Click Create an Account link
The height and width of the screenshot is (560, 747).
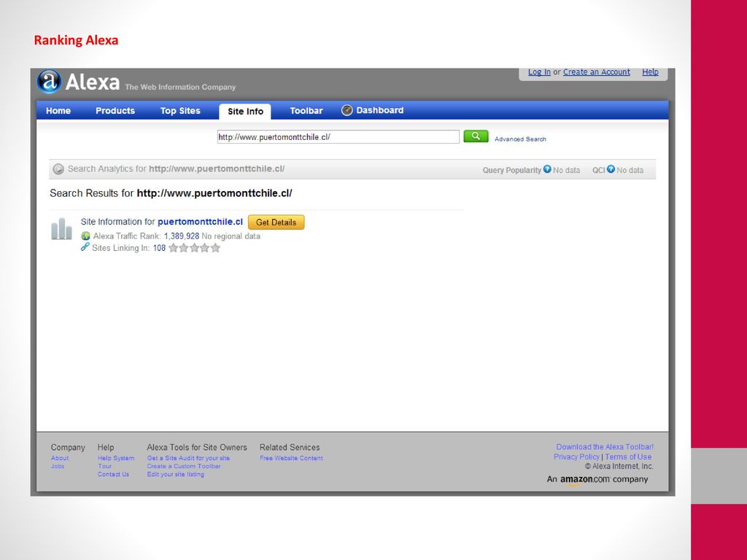click(597, 72)
